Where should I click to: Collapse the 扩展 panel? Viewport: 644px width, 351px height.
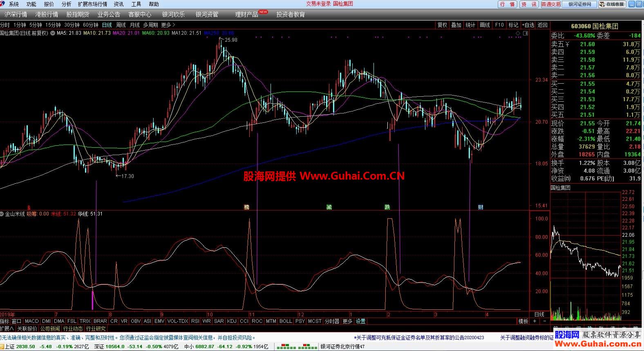click(x=7, y=329)
